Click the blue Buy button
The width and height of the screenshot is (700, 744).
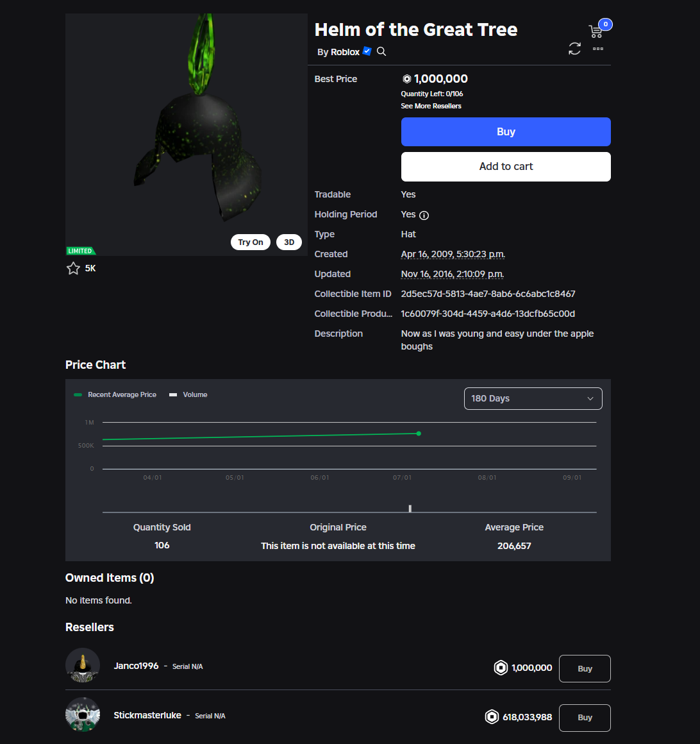click(506, 132)
